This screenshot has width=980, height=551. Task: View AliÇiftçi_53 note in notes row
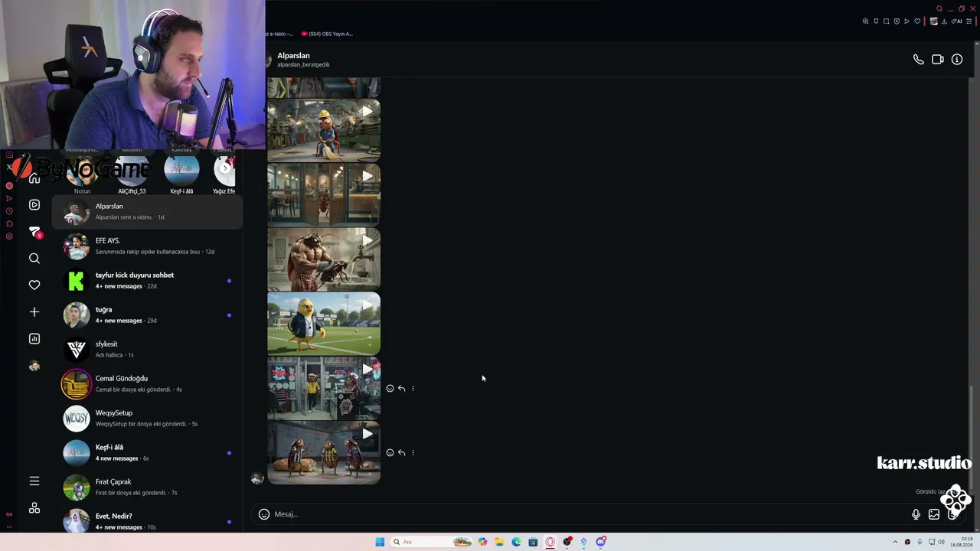pyautogui.click(x=132, y=174)
